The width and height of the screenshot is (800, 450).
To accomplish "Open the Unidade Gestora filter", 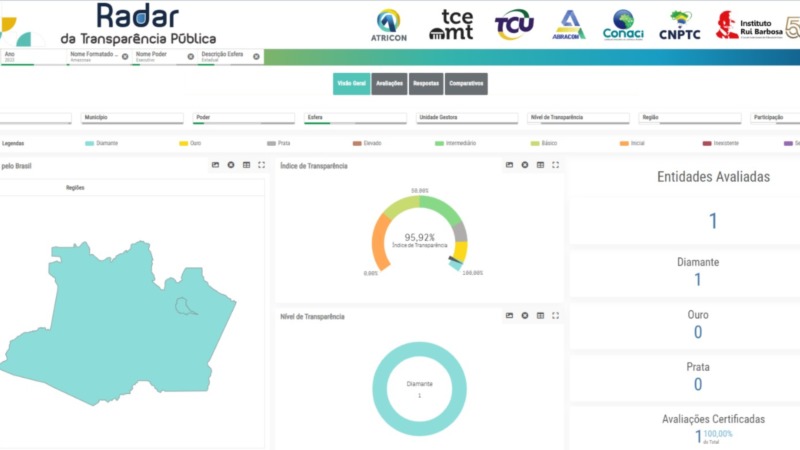I will [x=467, y=118].
